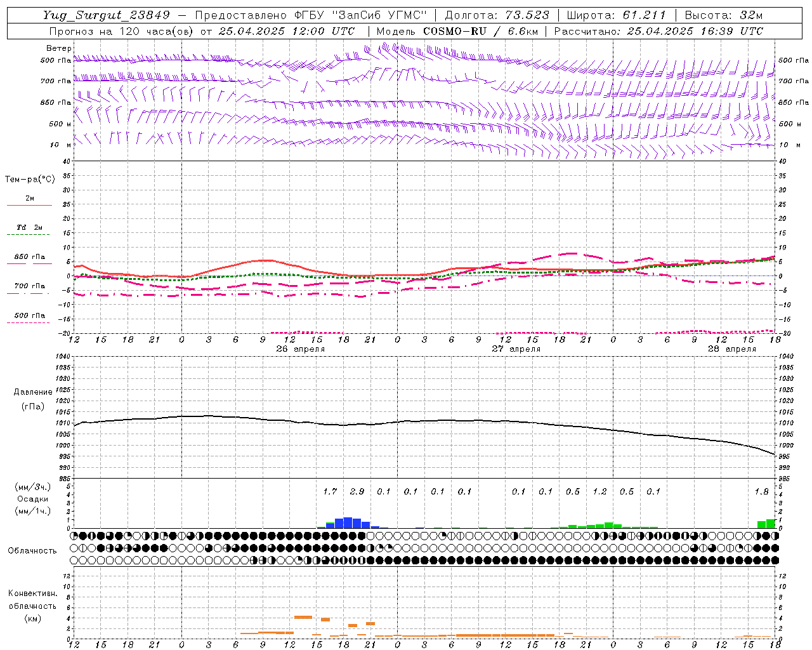Click the "(км)" convective height unit

(x=32, y=618)
